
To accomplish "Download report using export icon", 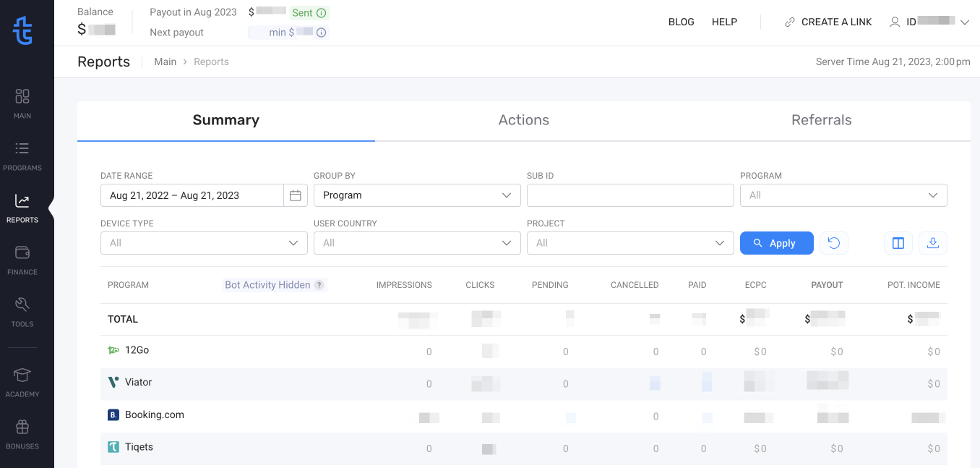I will click(x=932, y=243).
